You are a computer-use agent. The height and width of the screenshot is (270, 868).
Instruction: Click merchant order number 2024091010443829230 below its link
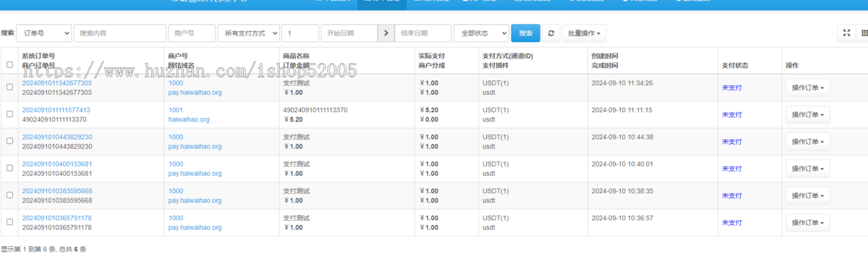coord(56,146)
